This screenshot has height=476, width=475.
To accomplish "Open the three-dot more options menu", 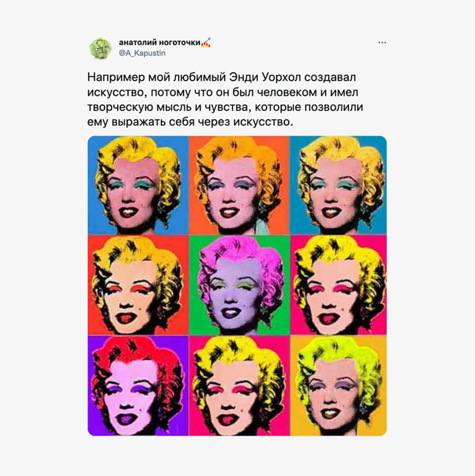I will 382,42.
